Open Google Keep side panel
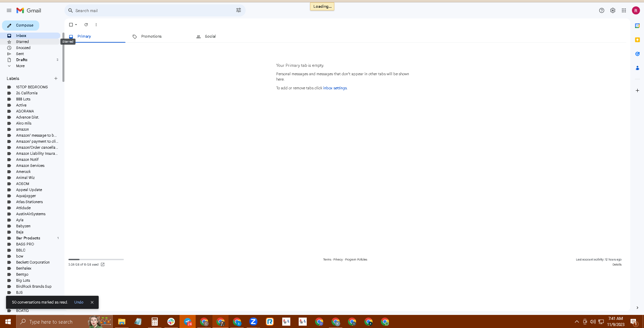The image size is (644, 328). click(637, 40)
